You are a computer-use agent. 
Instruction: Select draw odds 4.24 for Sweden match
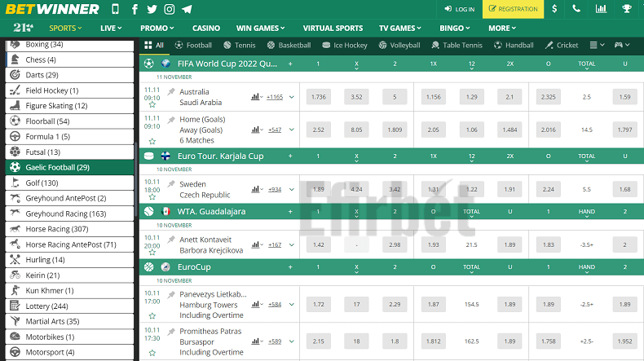(x=356, y=189)
